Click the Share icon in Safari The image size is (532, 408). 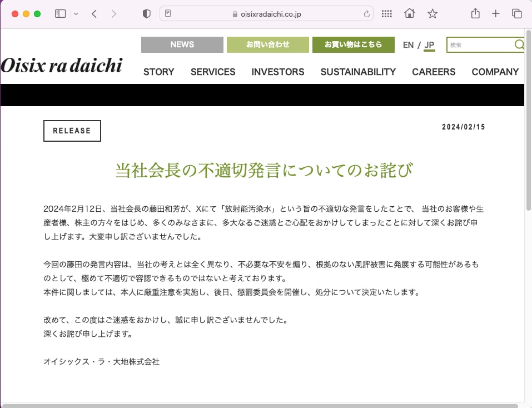click(x=475, y=14)
